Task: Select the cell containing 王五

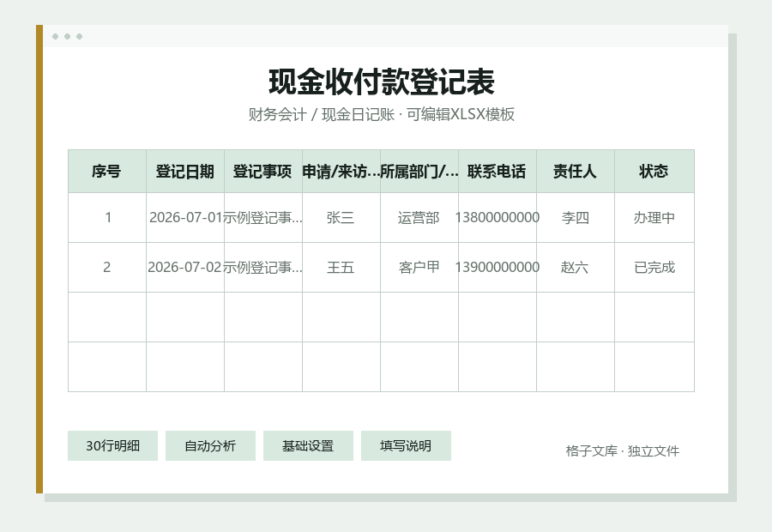Action: [x=341, y=268]
